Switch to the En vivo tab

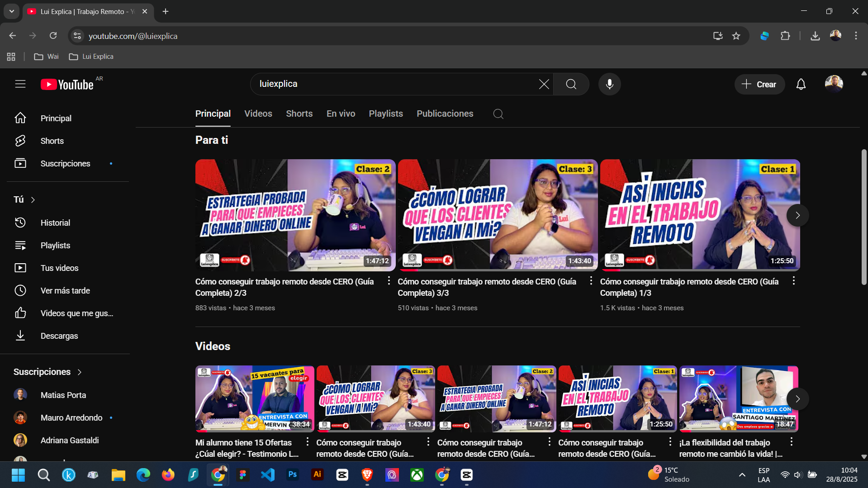coord(341,114)
